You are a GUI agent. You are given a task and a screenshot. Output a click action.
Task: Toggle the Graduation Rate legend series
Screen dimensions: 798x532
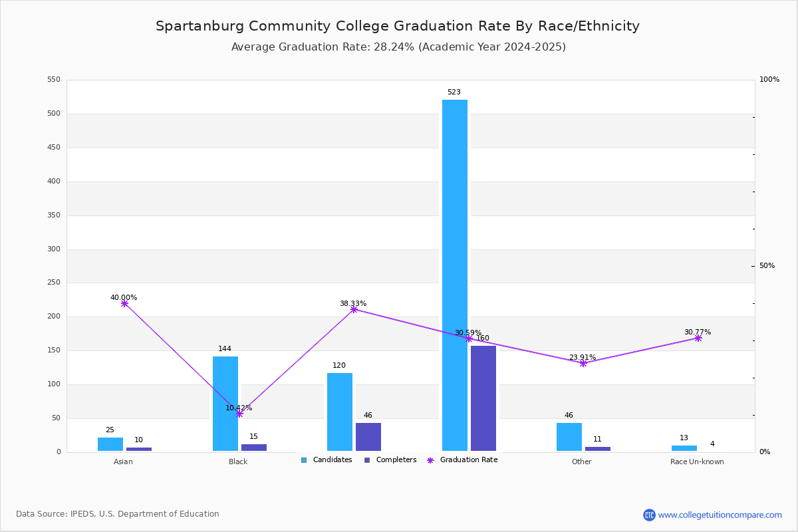coord(462,460)
